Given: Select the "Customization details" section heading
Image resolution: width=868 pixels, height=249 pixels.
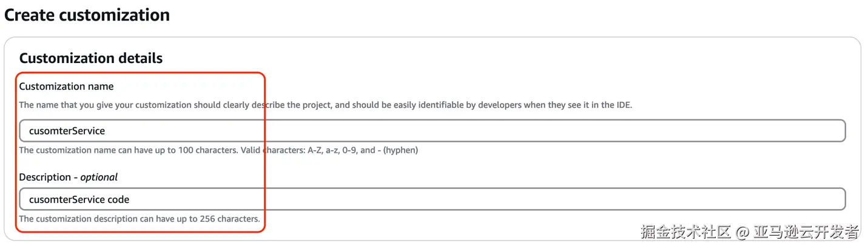Looking at the screenshot, I should pos(91,58).
